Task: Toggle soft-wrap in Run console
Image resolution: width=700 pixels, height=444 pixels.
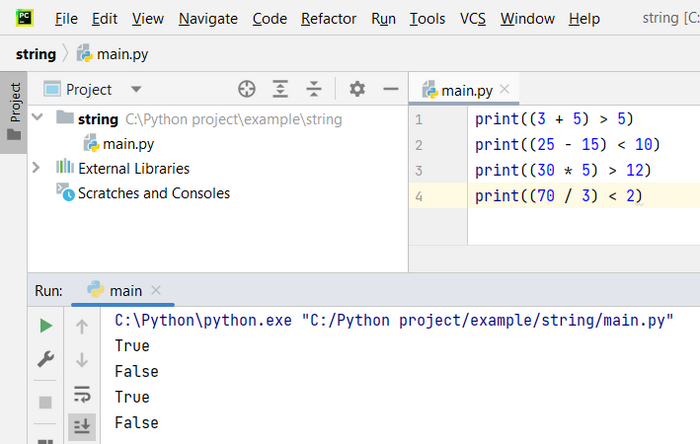Action: tap(82, 394)
